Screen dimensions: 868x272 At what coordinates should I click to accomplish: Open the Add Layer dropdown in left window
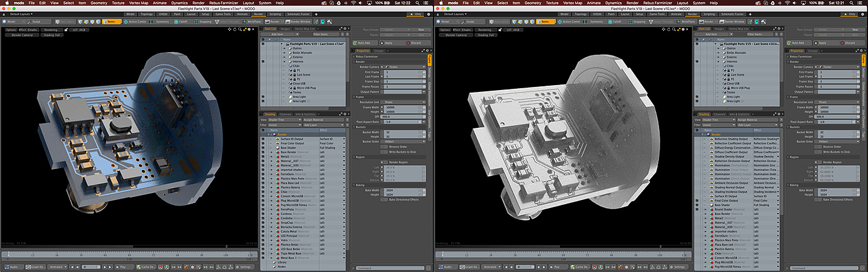click(323, 125)
